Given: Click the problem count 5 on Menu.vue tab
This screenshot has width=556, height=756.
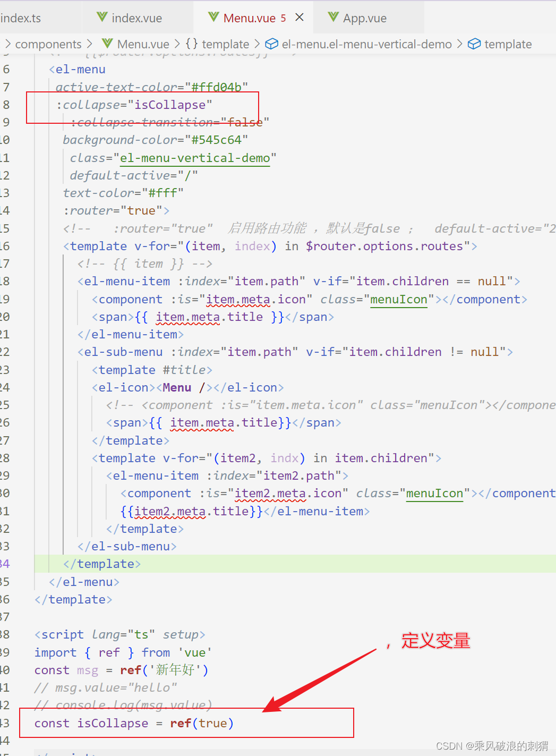Looking at the screenshot, I should pos(283,18).
